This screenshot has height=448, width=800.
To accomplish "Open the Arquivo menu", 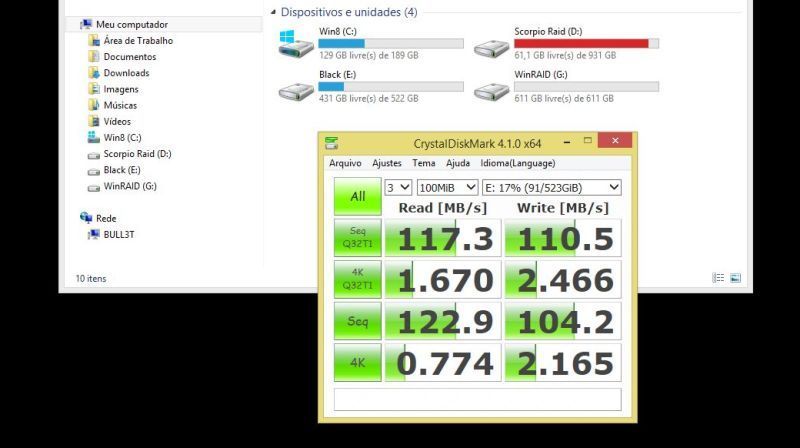I will point(345,163).
